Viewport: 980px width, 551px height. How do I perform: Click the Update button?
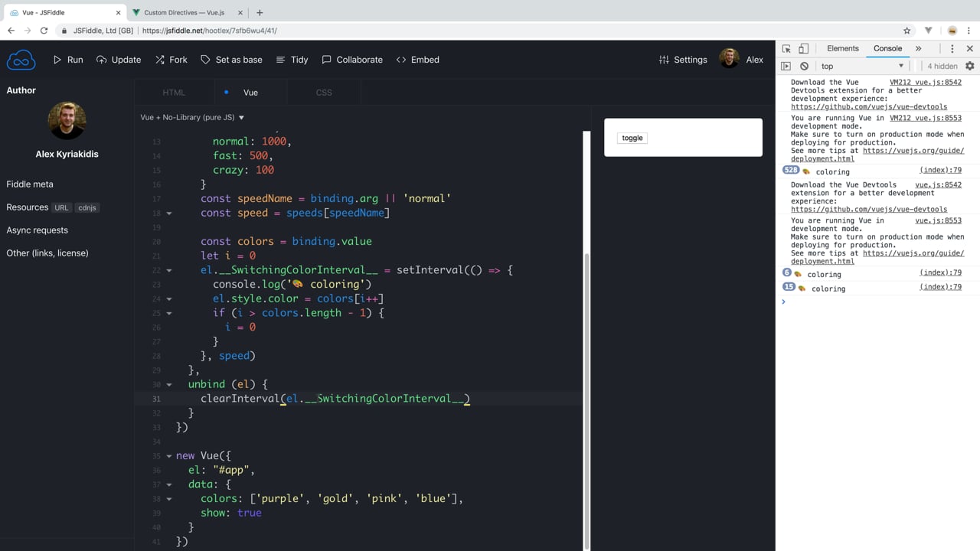119,60
